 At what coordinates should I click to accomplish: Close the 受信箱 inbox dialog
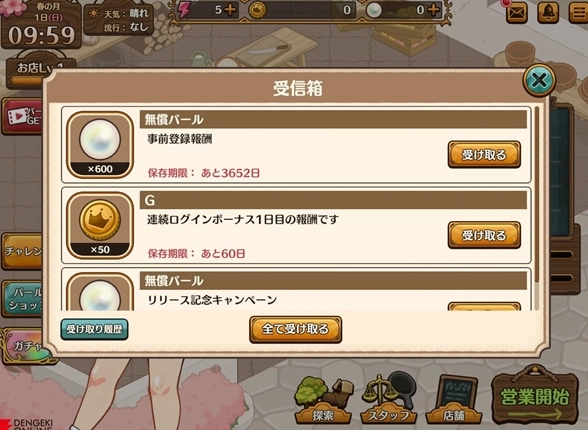click(x=539, y=80)
